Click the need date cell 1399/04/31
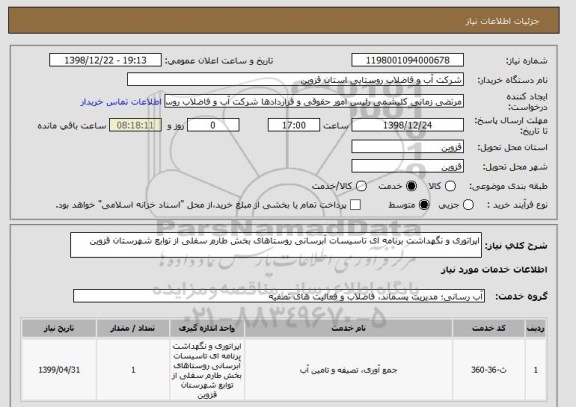Screen dimensions: 576x407 (x=59, y=370)
